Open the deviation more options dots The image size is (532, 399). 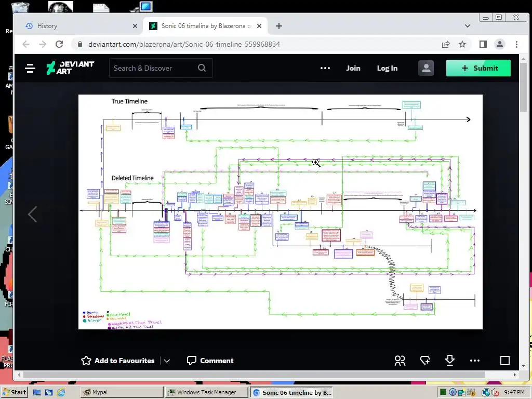pyautogui.click(x=475, y=361)
